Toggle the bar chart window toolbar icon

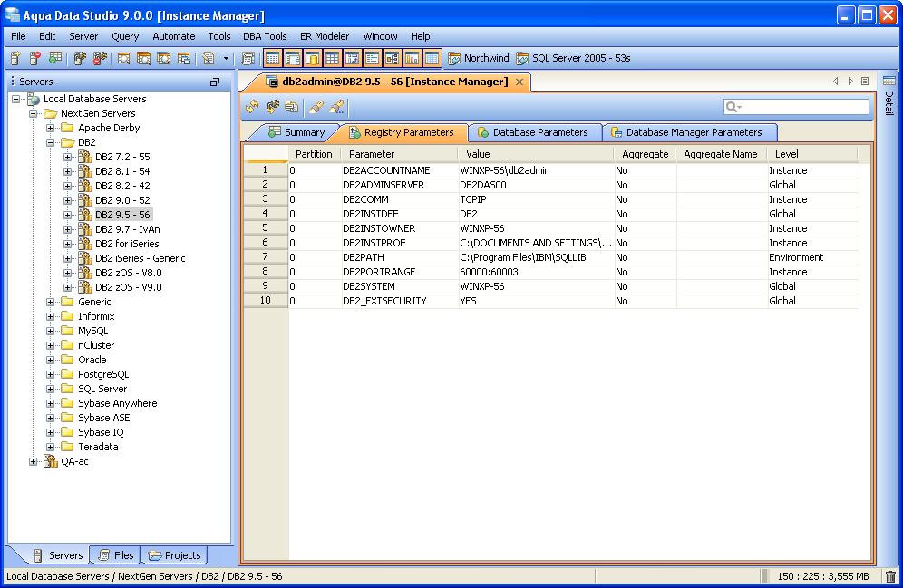[x=412, y=58]
